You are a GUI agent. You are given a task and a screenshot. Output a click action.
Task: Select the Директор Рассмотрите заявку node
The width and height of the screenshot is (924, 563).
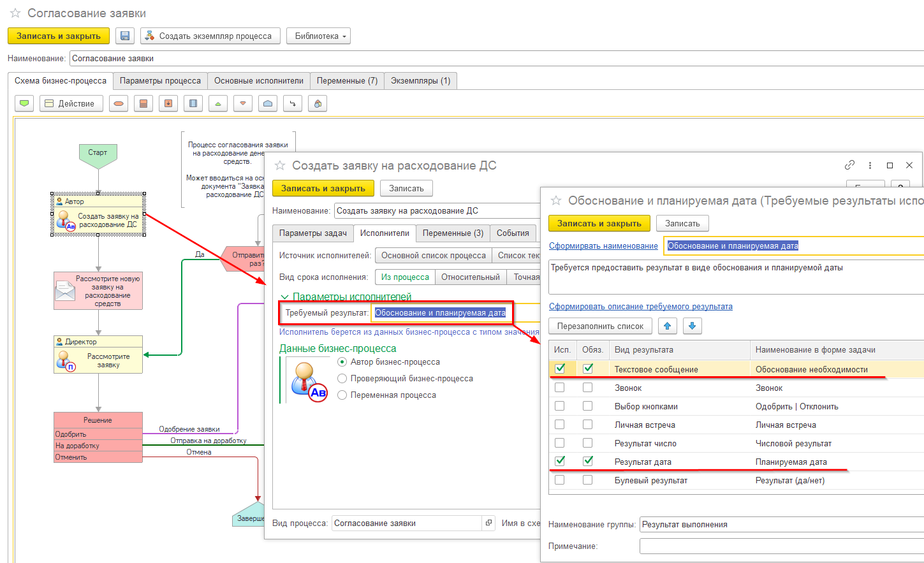(98, 355)
